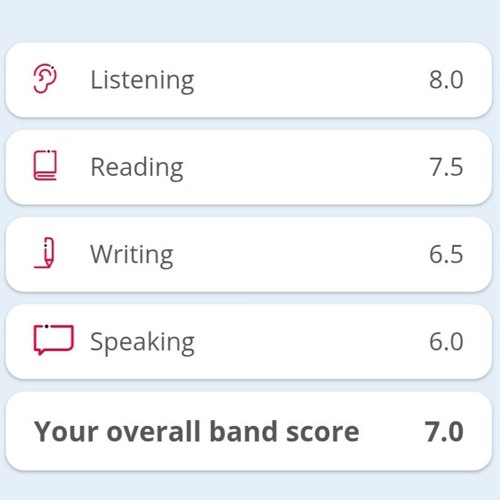Click the book icon beside Reading
The width and height of the screenshot is (500, 500).
point(45,165)
